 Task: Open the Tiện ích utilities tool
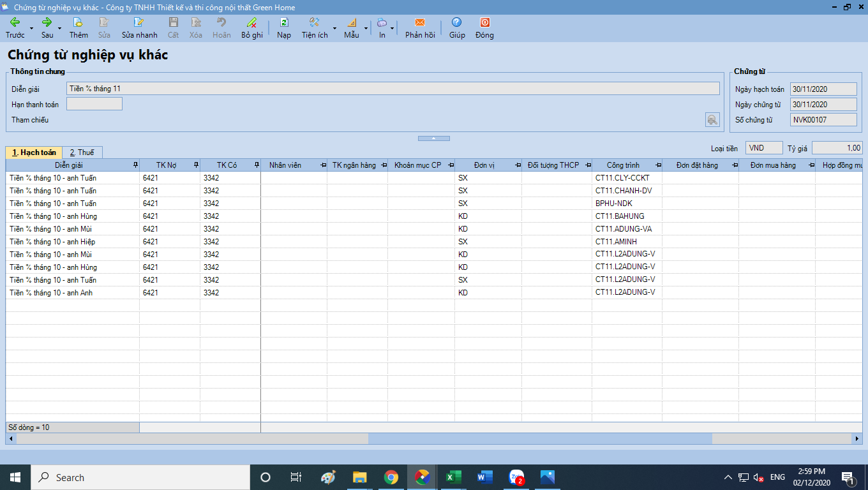315,28
